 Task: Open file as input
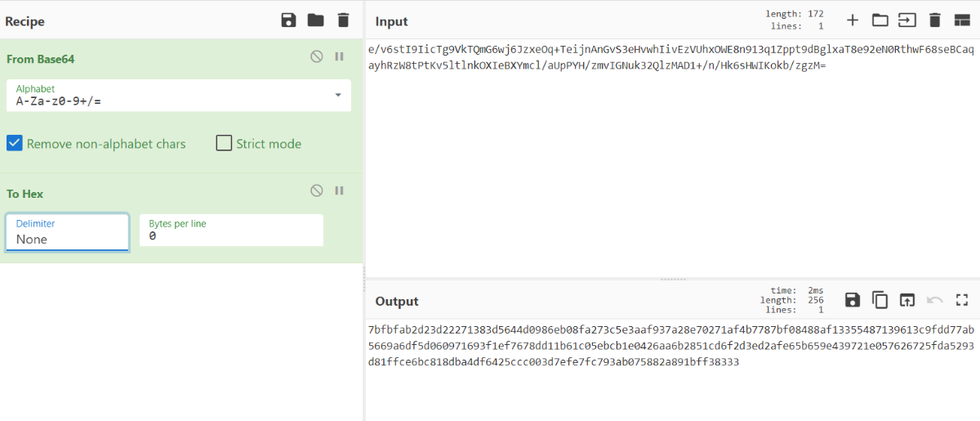click(907, 20)
